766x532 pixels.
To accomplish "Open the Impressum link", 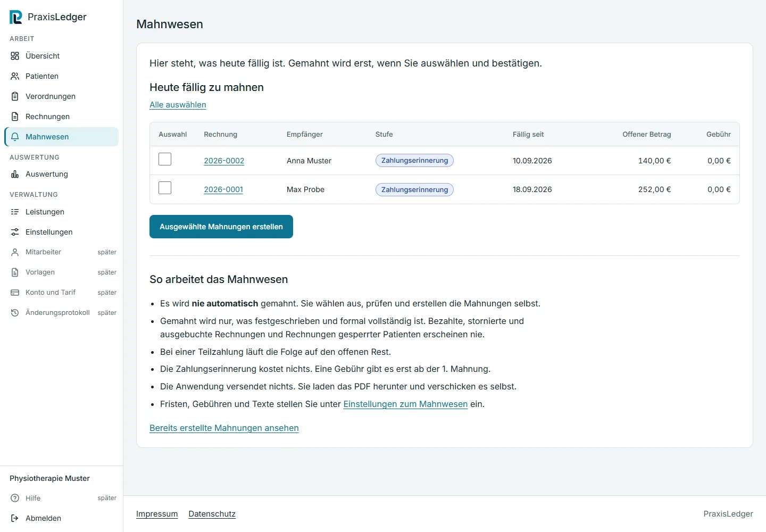I will 157,514.
